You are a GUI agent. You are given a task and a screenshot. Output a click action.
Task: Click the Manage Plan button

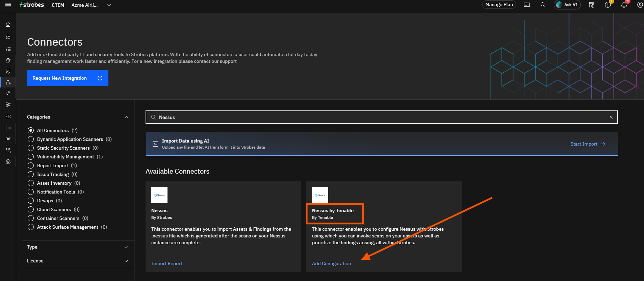pyautogui.click(x=499, y=5)
